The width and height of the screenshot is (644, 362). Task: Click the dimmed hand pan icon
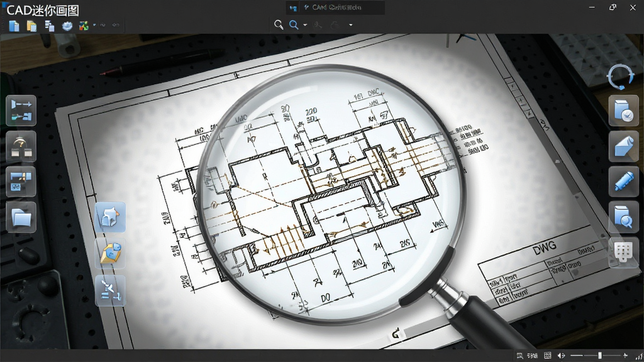tap(335, 25)
